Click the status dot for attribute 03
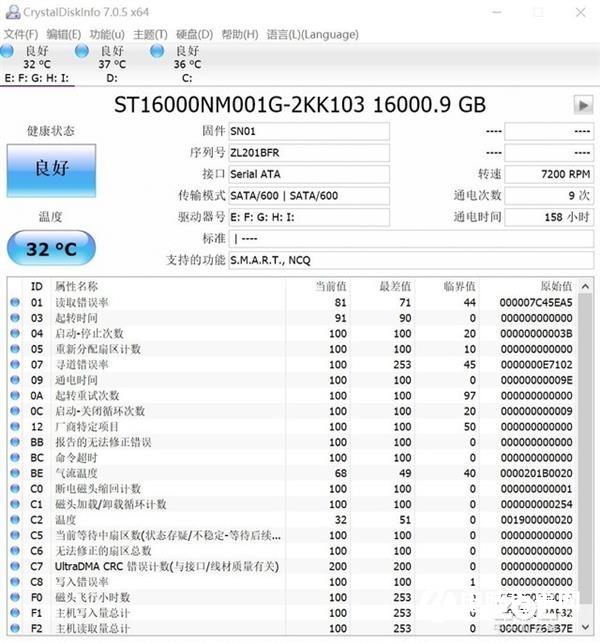This screenshot has width=600, height=643. 15,318
